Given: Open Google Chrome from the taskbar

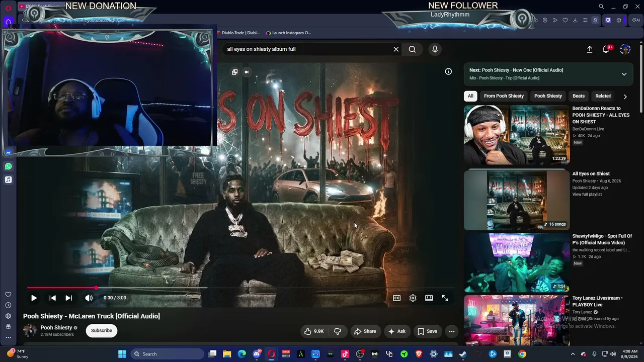Looking at the screenshot, I should [522, 354].
